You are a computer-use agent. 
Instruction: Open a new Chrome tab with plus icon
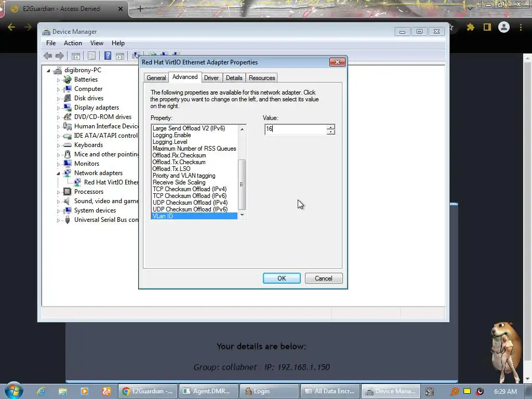(x=140, y=9)
